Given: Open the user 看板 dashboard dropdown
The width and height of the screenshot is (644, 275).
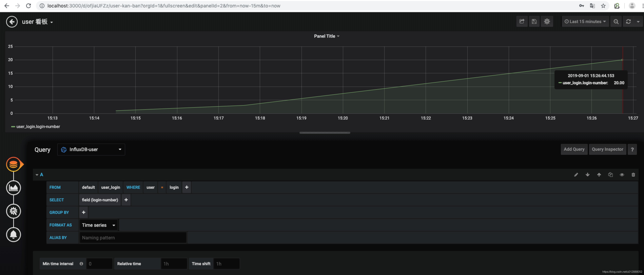Looking at the screenshot, I should (37, 22).
